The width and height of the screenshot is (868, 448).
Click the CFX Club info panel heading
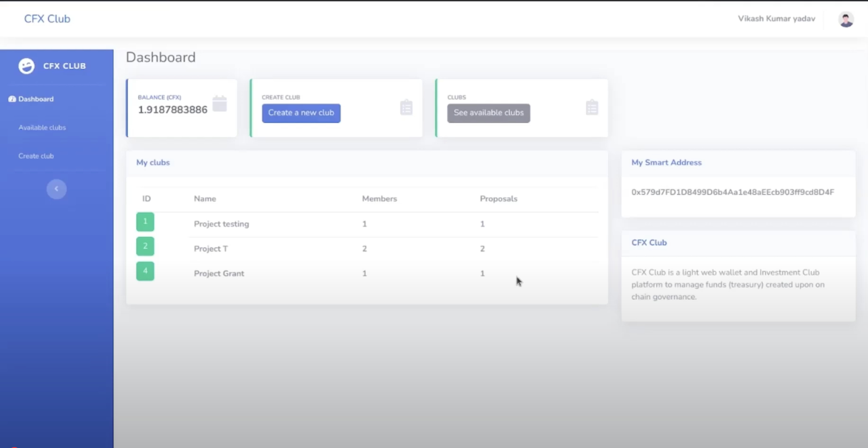(x=649, y=243)
